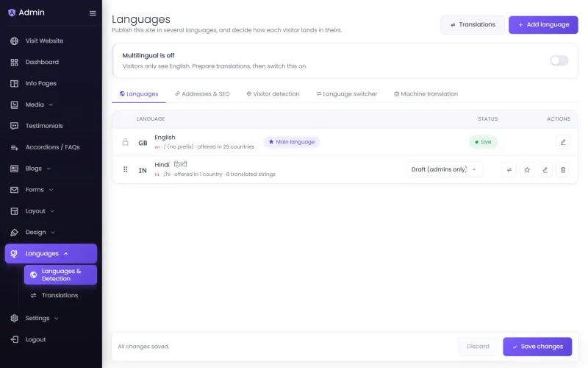Image resolution: width=588 pixels, height=368 pixels.
Task: Click the Live status badge
Action: point(483,142)
